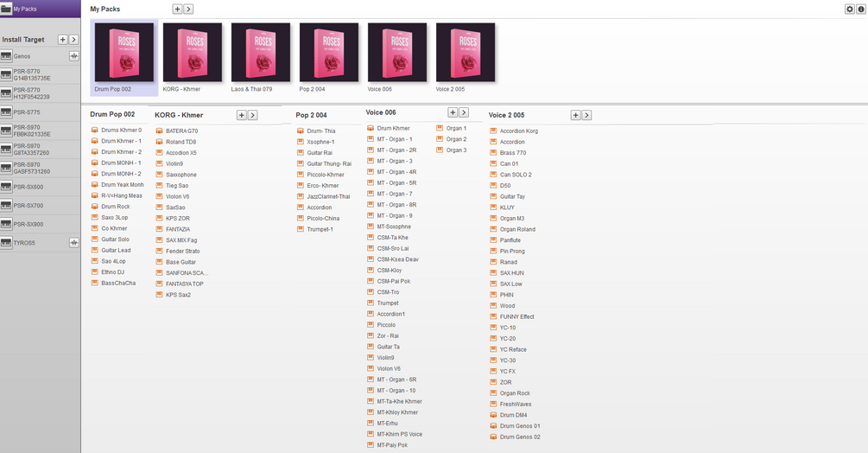Click the arrow button next to Install Target
This screenshot has height=453, width=868.
coord(73,39)
